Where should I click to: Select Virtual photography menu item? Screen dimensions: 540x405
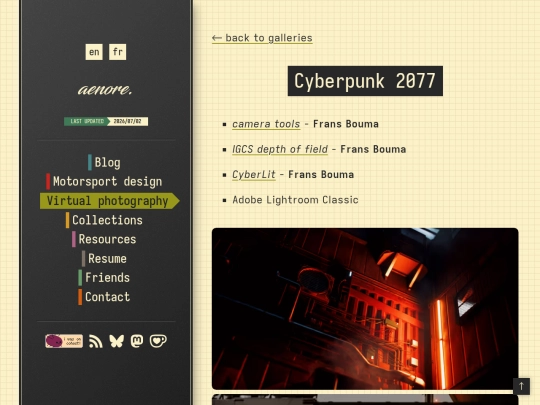click(x=110, y=201)
